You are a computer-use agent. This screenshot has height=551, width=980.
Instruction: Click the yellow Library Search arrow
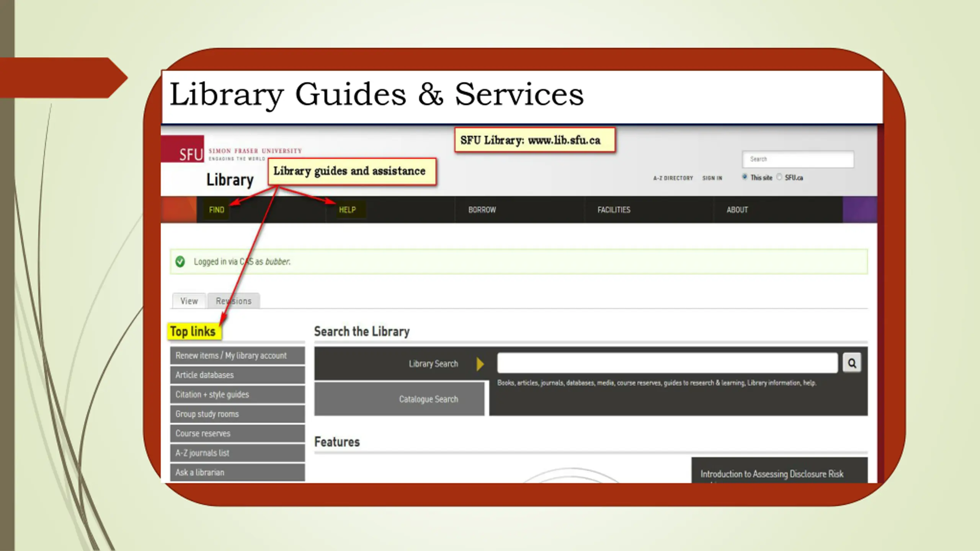(x=480, y=364)
